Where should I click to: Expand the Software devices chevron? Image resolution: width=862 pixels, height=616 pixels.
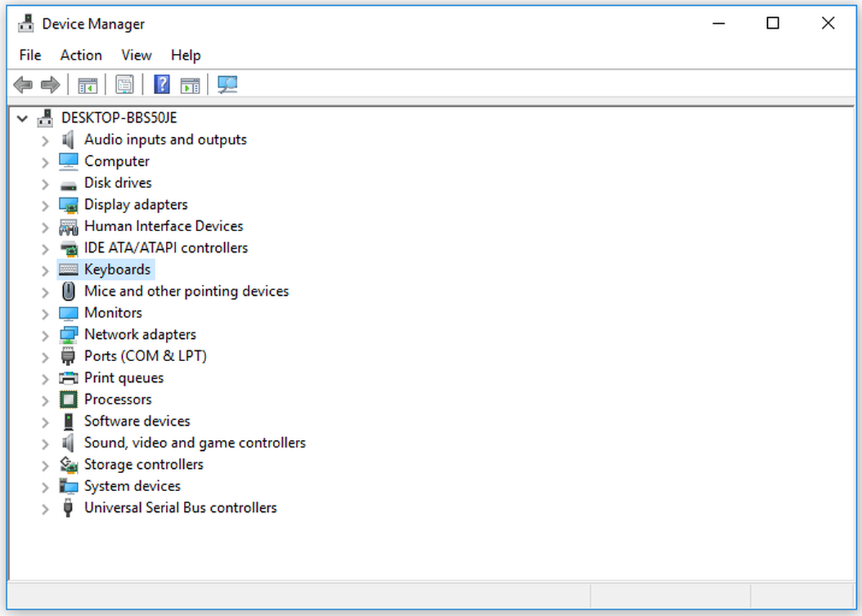click(45, 421)
